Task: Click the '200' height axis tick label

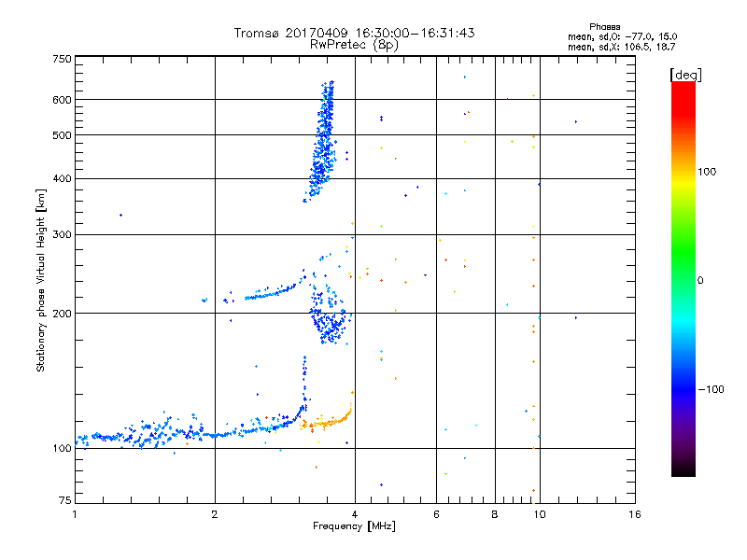Action: (62, 314)
